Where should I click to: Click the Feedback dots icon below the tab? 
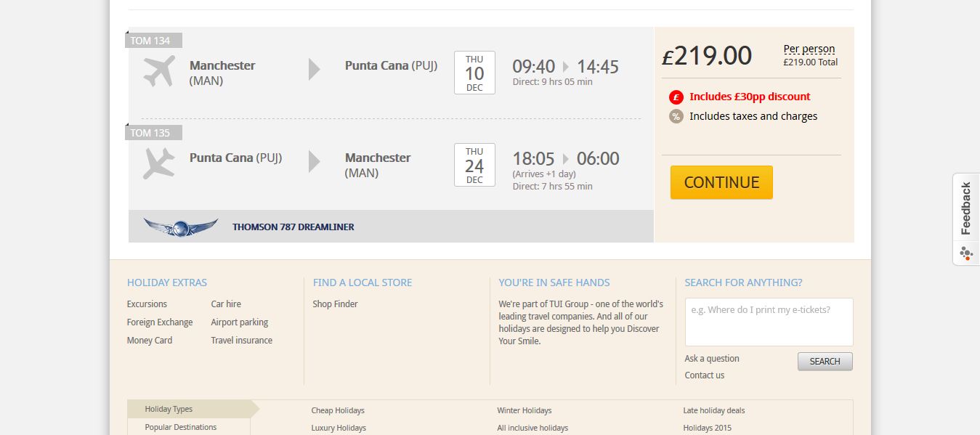[965, 253]
